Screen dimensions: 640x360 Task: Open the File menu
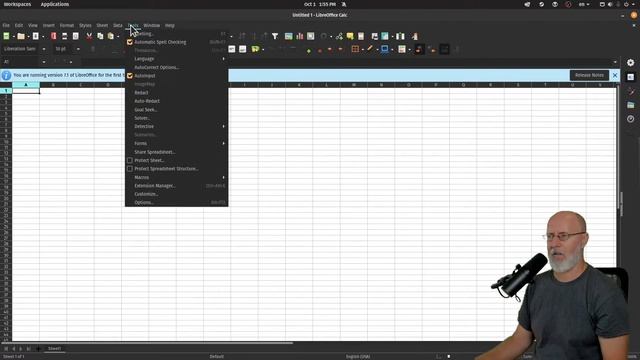point(6,25)
